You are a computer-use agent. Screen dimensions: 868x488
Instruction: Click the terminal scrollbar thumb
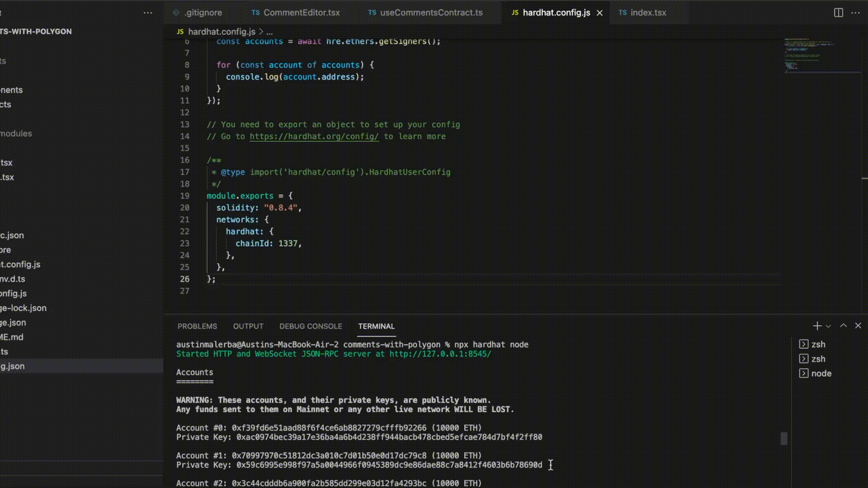[x=784, y=438]
